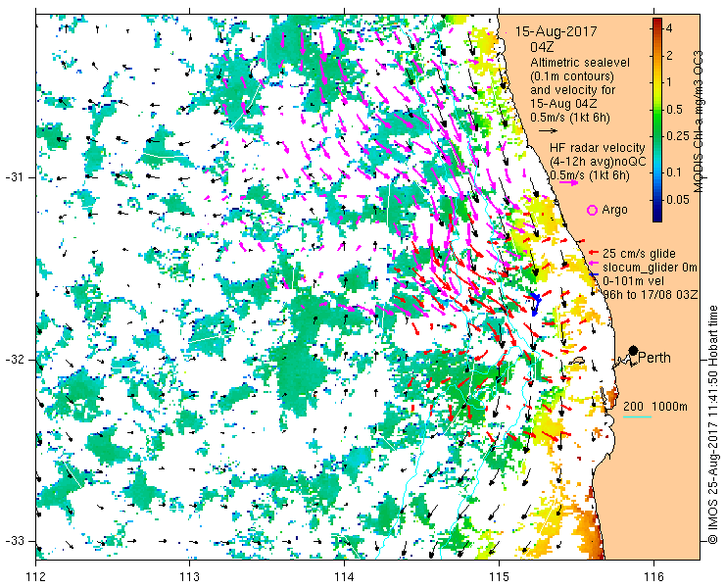Viewport: 725px width, 588px height.
Task: Click the chlorophyll colorbar scale
Action: pos(657,120)
